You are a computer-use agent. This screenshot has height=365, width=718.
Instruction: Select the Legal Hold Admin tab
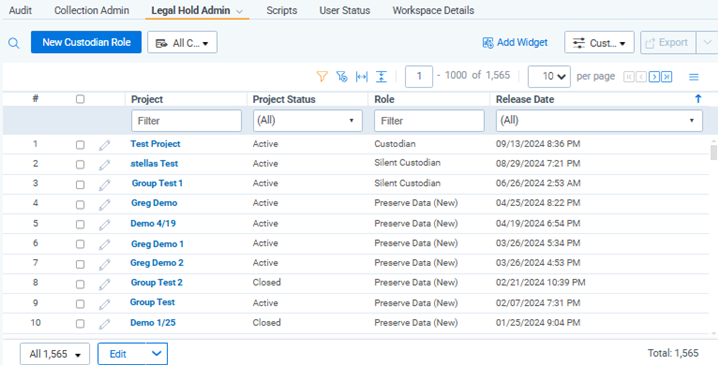point(190,10)
